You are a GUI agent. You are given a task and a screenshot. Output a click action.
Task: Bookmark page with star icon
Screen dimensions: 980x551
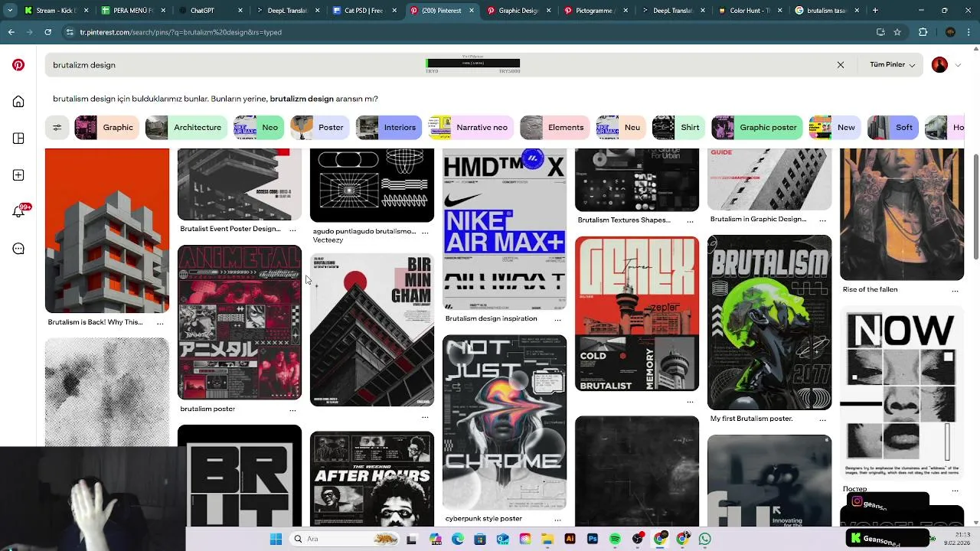click(x=897, y=32)
